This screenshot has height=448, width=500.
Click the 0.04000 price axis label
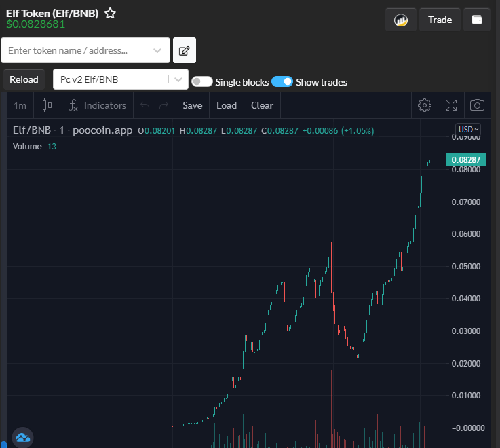tap(466, 299)
